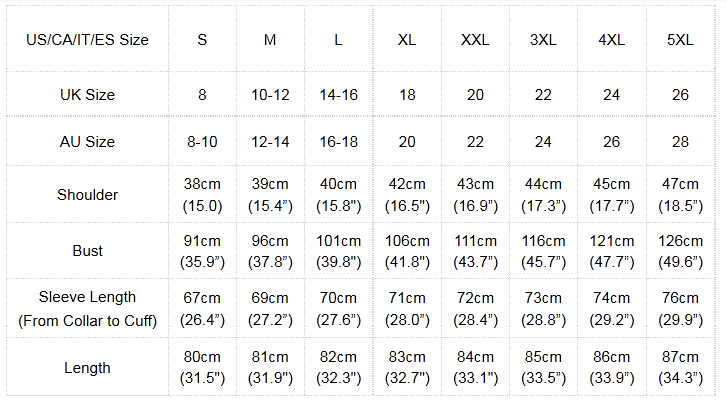Select the Shoulder row label
The height and width of the screenshot is (405, 727).
(x=88, y=195)
